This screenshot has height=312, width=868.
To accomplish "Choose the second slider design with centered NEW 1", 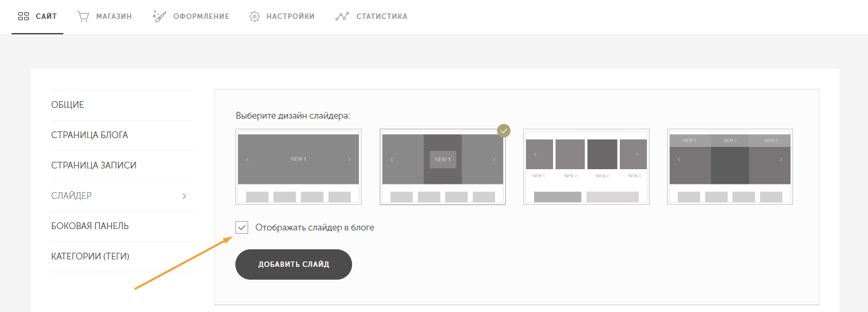I will pos(442,166).
